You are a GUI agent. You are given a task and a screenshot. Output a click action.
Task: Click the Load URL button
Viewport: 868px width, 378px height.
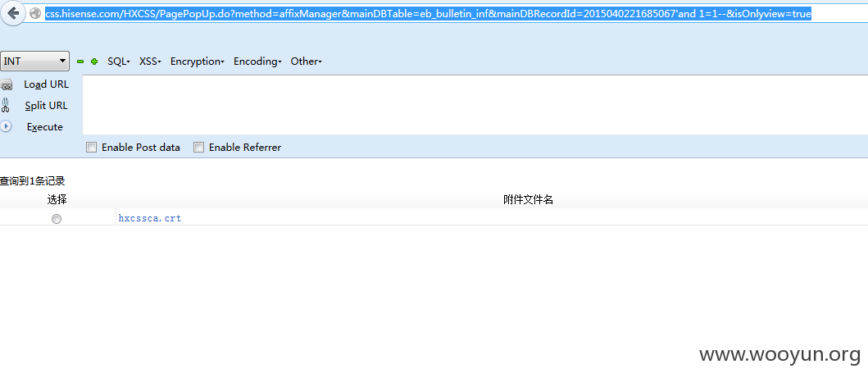pos(47,84)
